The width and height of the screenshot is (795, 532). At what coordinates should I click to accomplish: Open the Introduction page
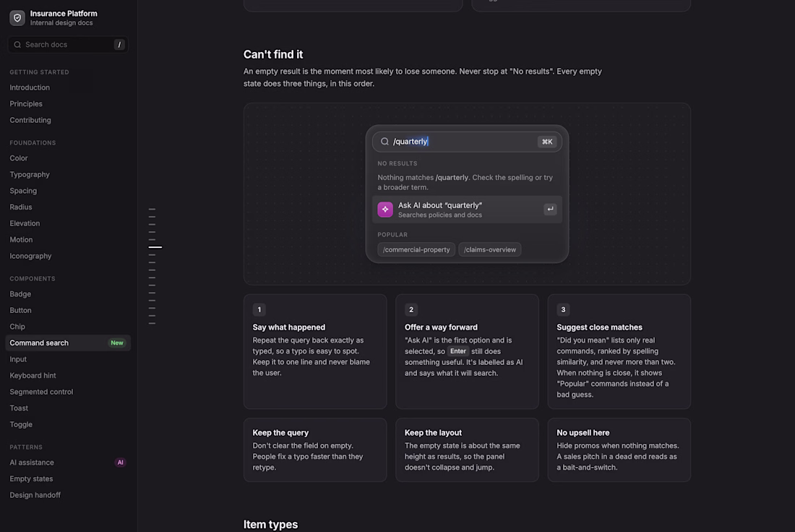[30, 87]
